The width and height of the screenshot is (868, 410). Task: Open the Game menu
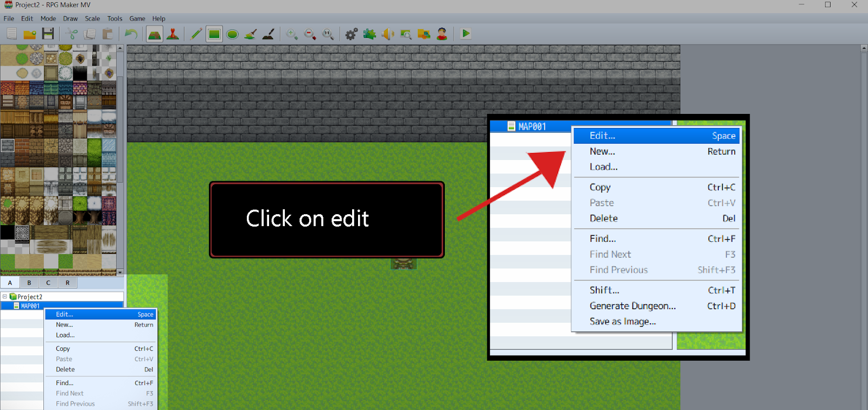(137, 18)
